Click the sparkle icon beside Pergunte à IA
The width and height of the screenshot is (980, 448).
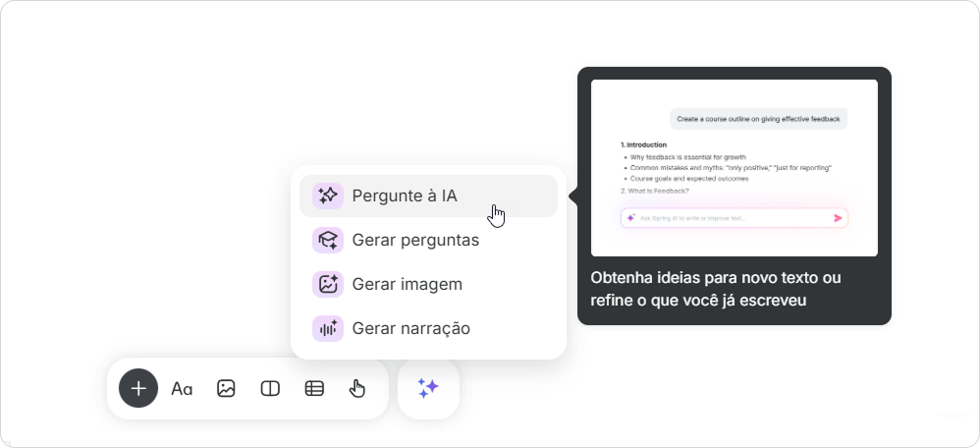pos(328,196)
